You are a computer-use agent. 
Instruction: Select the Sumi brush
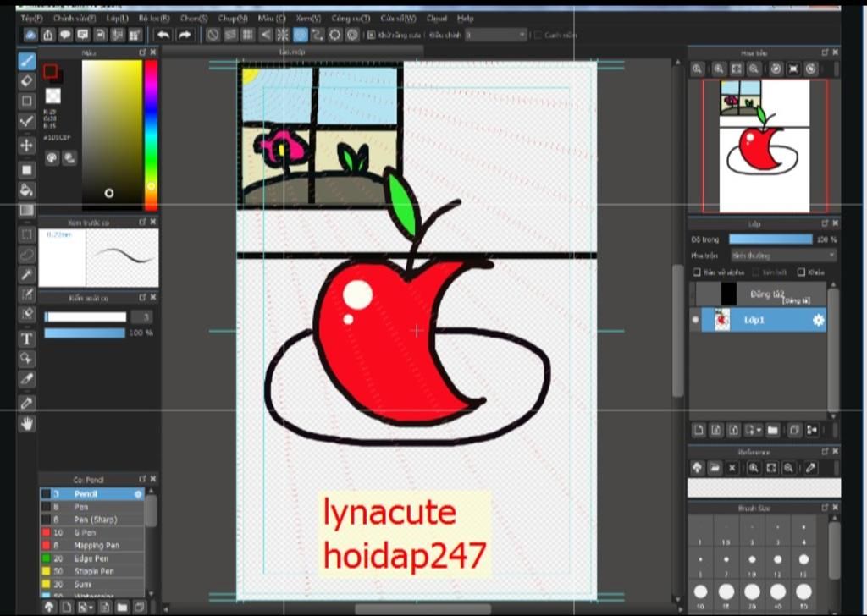click(91, 584)
